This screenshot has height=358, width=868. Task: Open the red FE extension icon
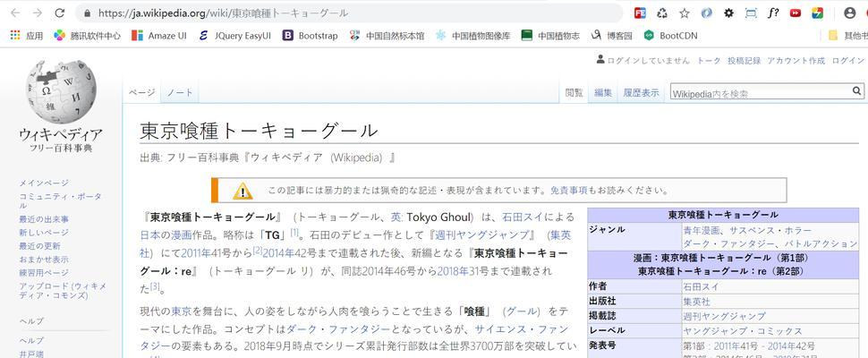click(640, 13)
